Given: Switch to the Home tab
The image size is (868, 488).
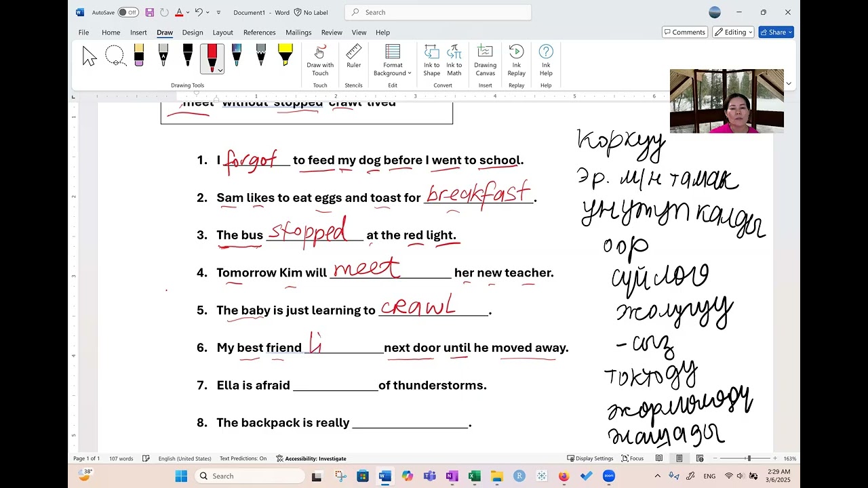Looking at the screenshot, I should point(111,32).
